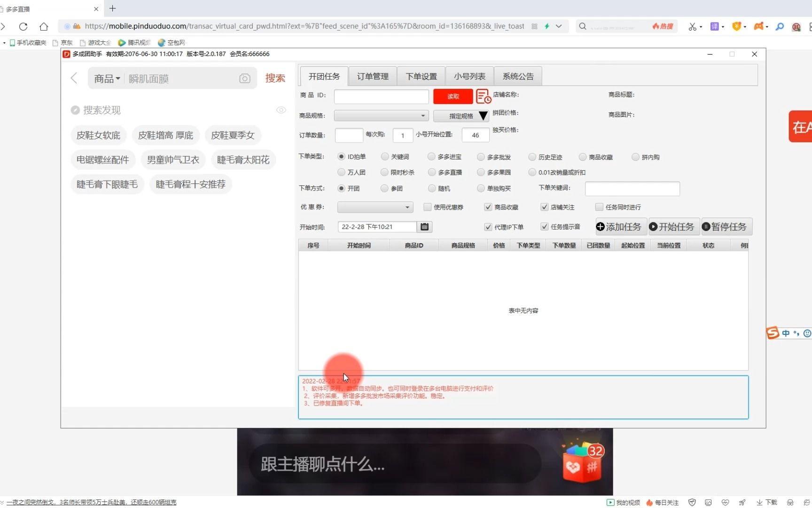Click the camera search icon in the product search box
Image resolution: width=812 pixels, height=508 pixels.
pos(244,78)
